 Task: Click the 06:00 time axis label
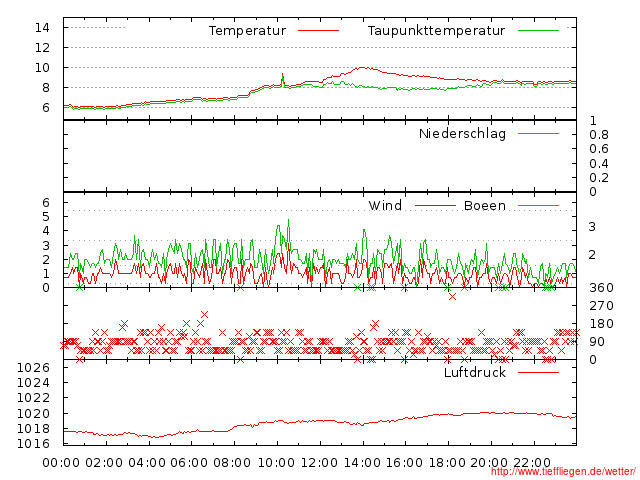(189, 463)
